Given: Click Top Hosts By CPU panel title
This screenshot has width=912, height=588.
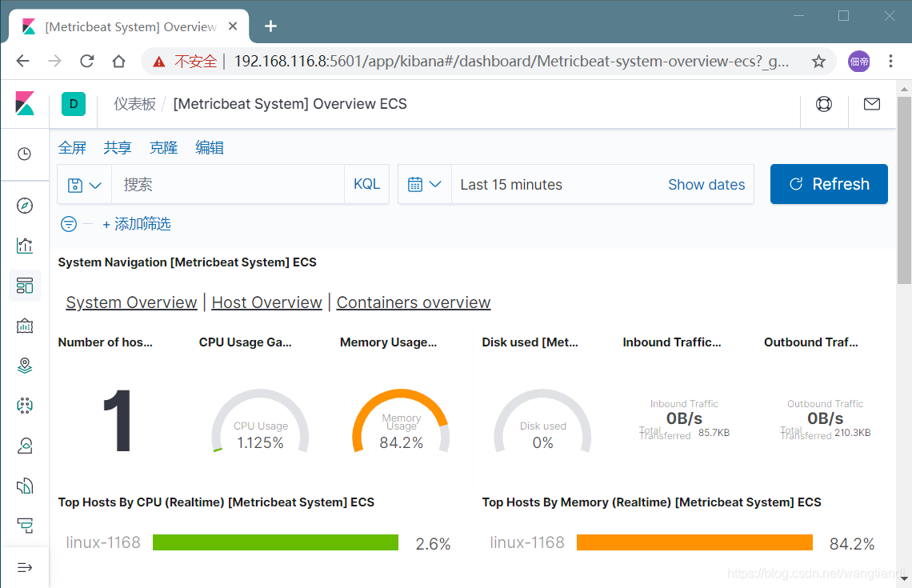Looking at the screenshot, I should (216, 502).
